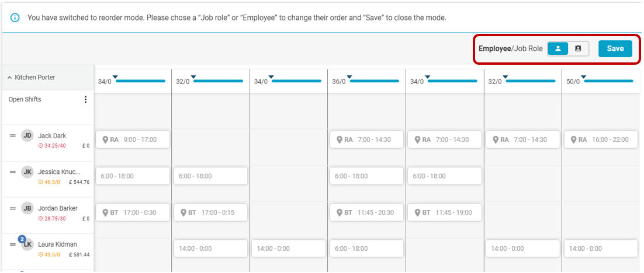644x273 pixels.
Task: Grab the reorder handle for Laura Kidman
Action: tap(13, 244)
